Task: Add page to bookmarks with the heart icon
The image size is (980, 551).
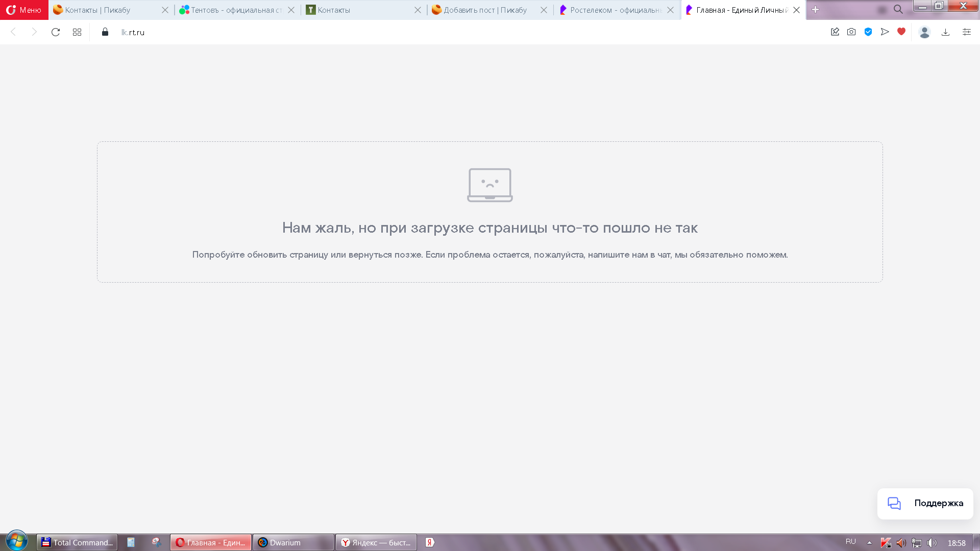Action: click(901, 32)
